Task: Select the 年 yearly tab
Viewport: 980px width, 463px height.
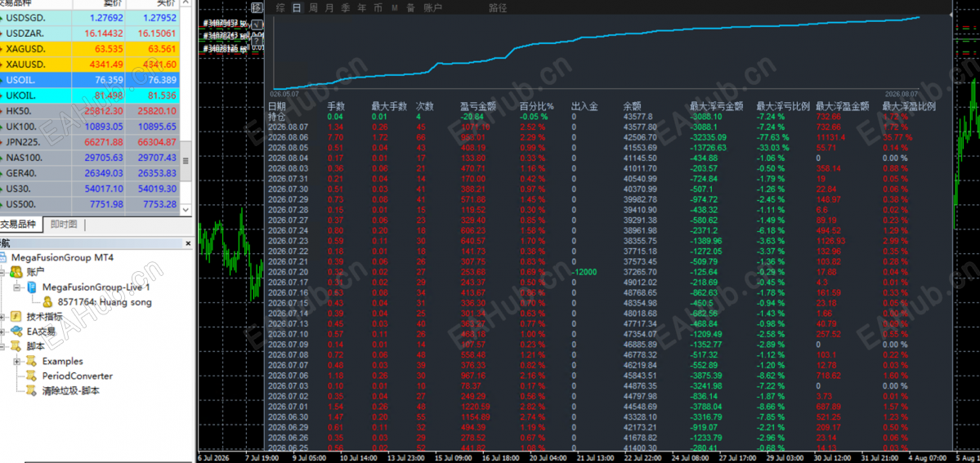Action: coord(362,8)
